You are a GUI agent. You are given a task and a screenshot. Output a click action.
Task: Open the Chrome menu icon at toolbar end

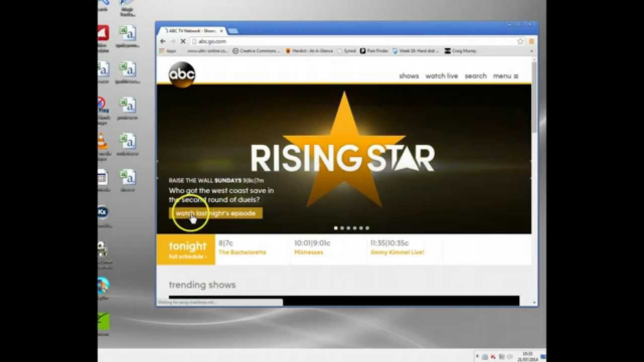(x=531, y=41)
